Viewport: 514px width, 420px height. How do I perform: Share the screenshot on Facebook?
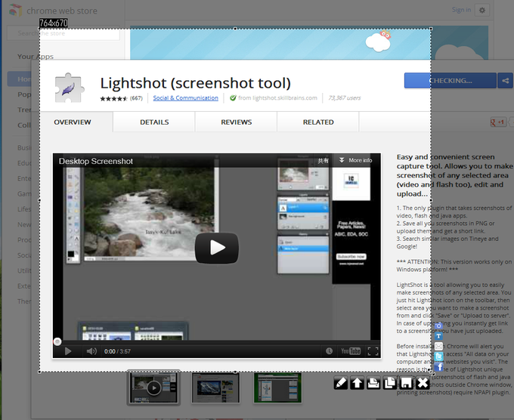click(x=438, y=367)
